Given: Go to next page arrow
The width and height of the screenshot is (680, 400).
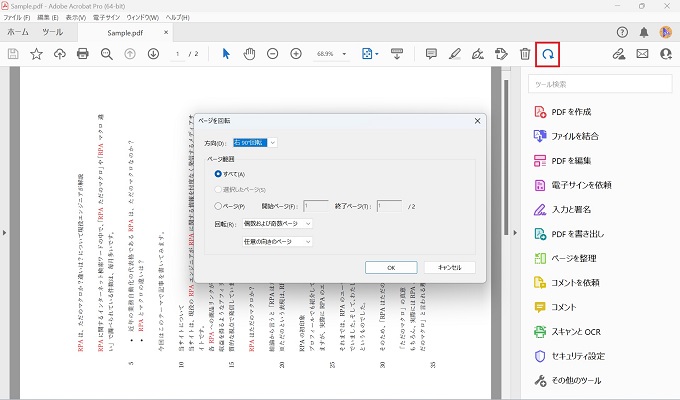Looking at the screenshot, I should (x=153, y=54).
